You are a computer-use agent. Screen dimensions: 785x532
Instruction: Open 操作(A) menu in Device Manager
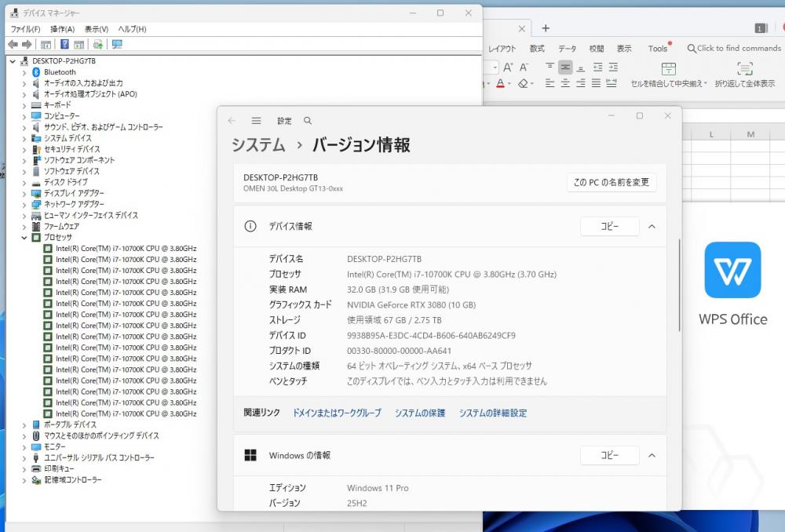62,29
